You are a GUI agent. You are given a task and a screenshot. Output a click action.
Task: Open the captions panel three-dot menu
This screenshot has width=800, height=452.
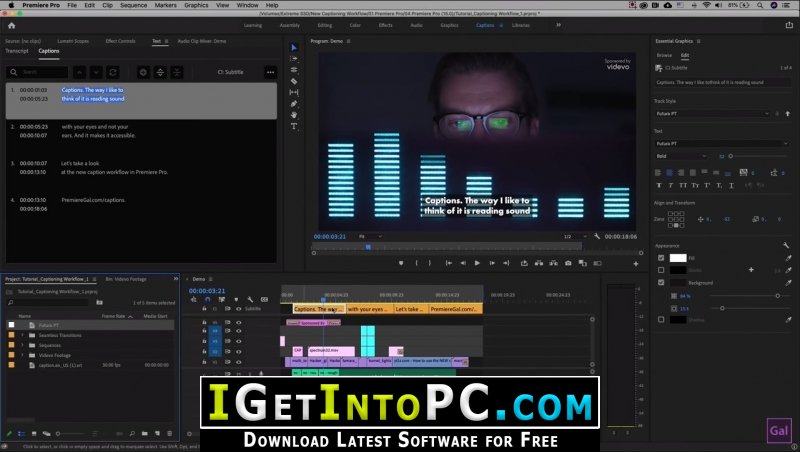click(270, 72)
